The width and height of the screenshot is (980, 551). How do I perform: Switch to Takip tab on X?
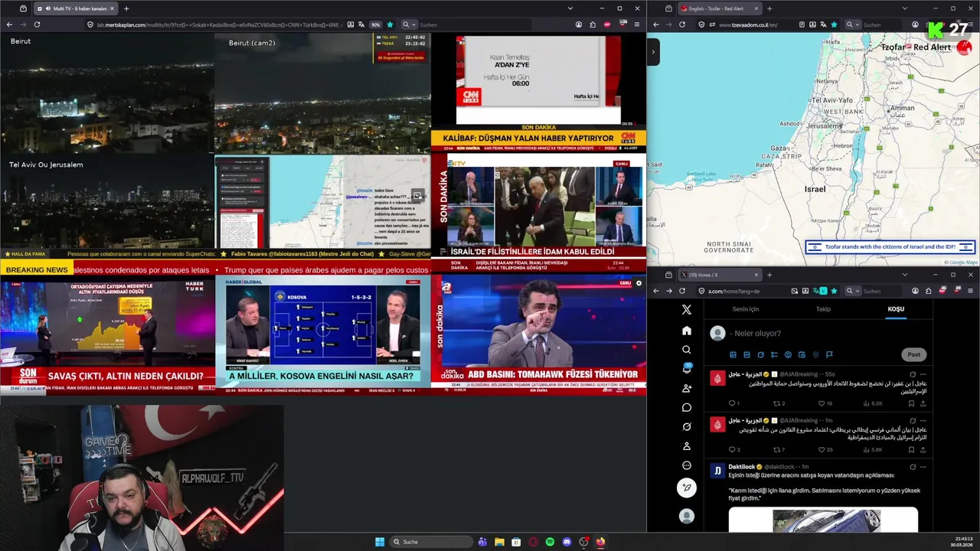pyautogui.click(x=823, y=309)
